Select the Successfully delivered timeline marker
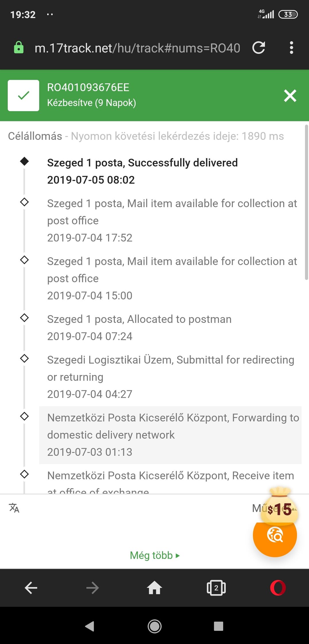 [24, 161]
